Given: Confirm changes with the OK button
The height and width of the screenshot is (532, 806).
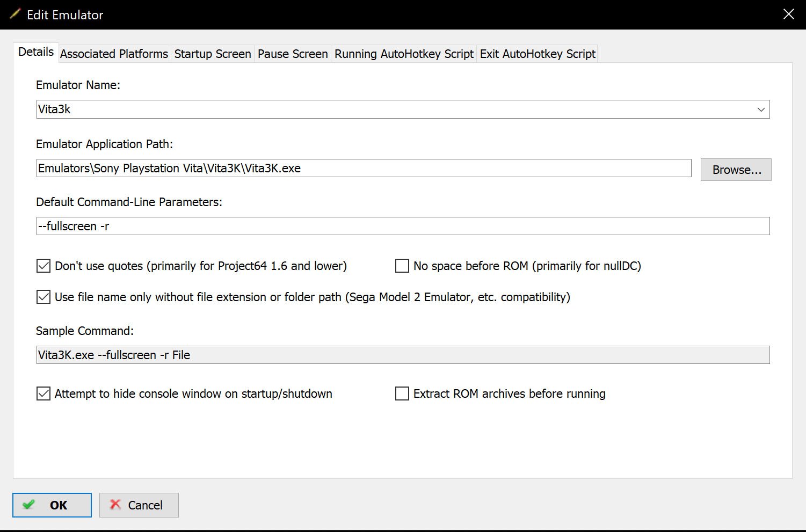Looking at the screenshot, I should point(52,505).
